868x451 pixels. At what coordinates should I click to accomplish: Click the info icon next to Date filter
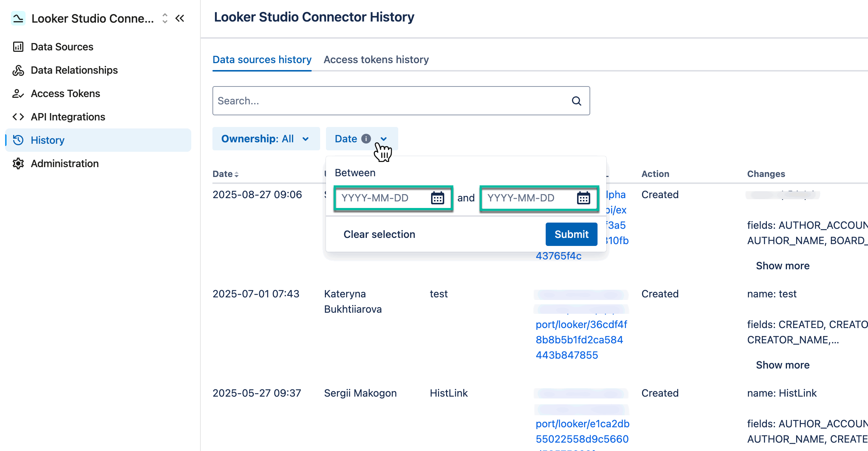366,139
